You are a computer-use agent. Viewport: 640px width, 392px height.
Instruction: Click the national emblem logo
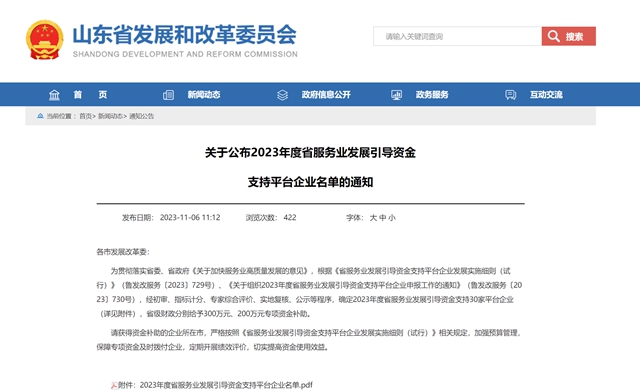click(x=44, y=40)
